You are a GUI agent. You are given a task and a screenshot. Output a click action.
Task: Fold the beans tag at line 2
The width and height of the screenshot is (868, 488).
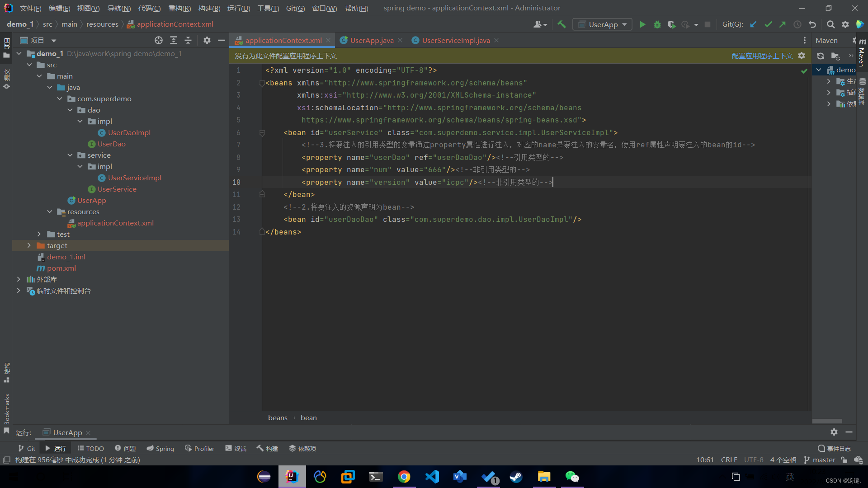point(262,83)
